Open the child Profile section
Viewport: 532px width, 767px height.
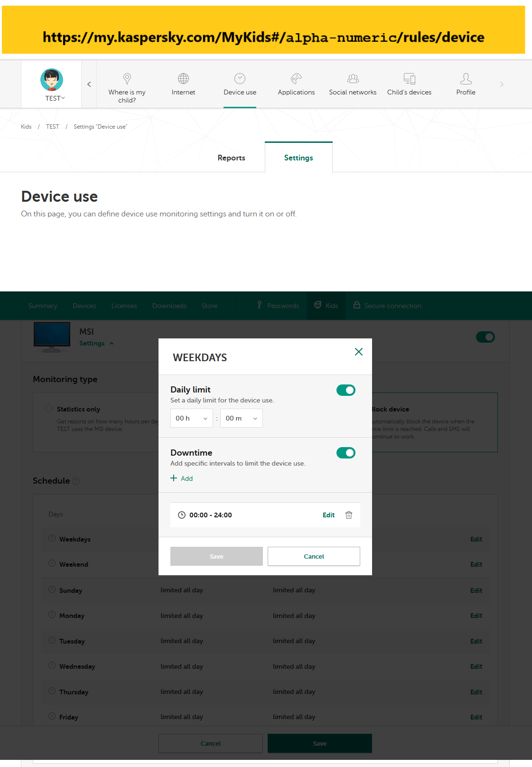pos(466,84)
